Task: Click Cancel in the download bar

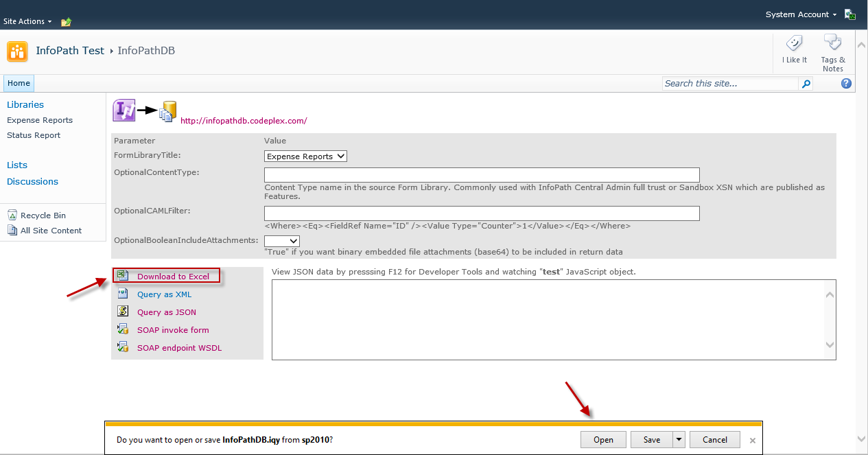Action: 715,440
